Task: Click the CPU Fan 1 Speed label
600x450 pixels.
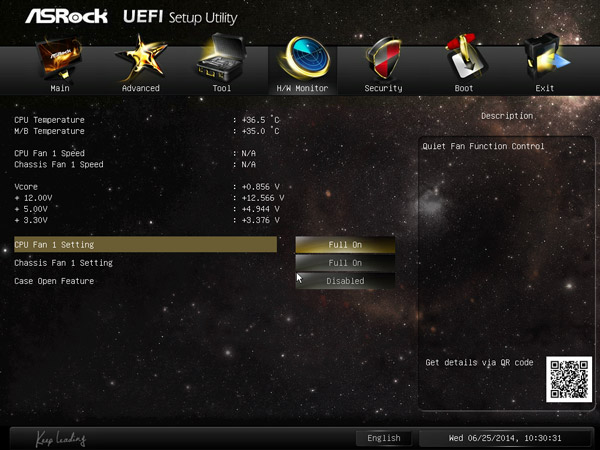Action: pyautogui.click(x=49, y=153)
